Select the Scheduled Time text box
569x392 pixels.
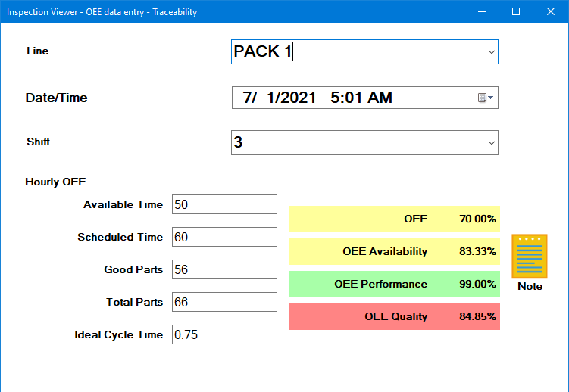[224, 237]
